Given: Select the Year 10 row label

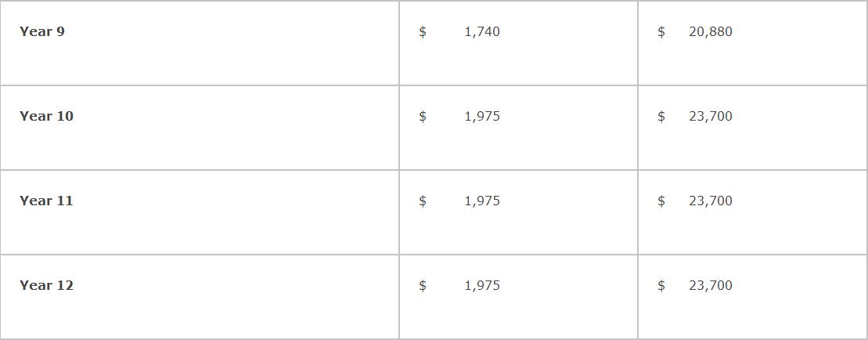Looking at the screenshot, I should coord(46,116).
